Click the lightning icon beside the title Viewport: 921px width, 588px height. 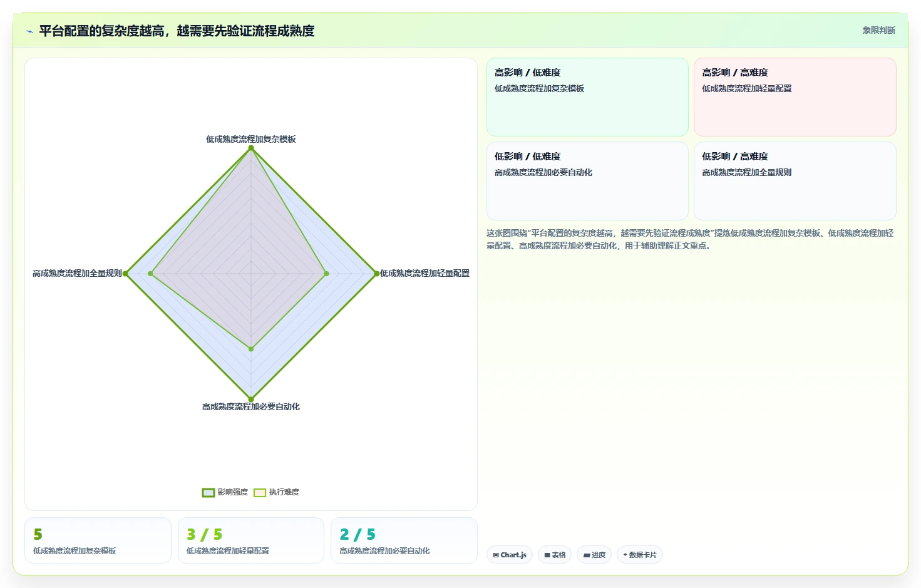pos(29,31)
